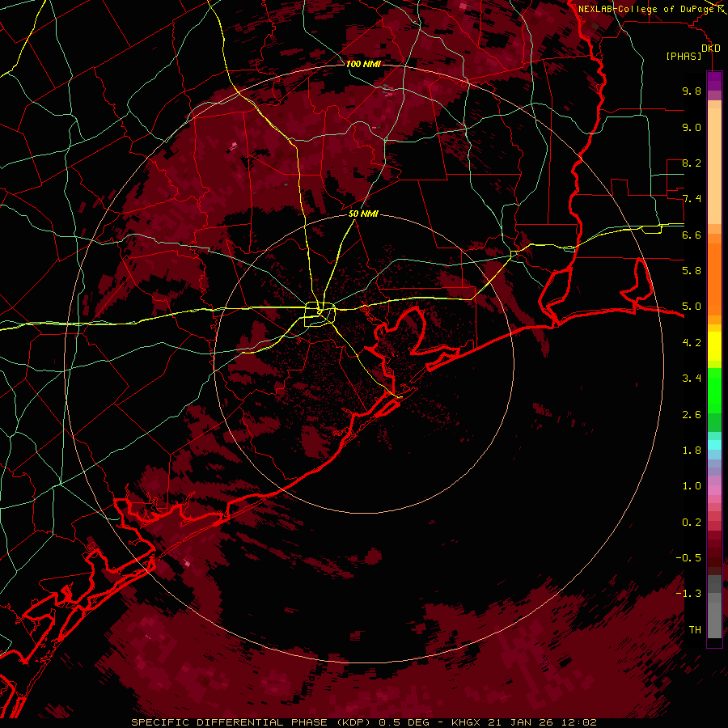Click the 9.0 legend value

692,127
